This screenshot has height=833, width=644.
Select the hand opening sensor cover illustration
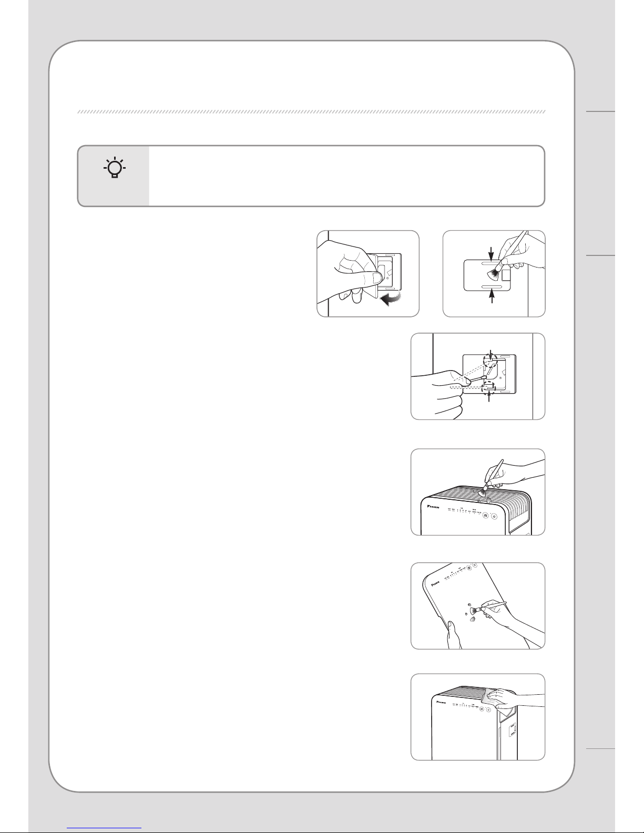pos(368,273)
